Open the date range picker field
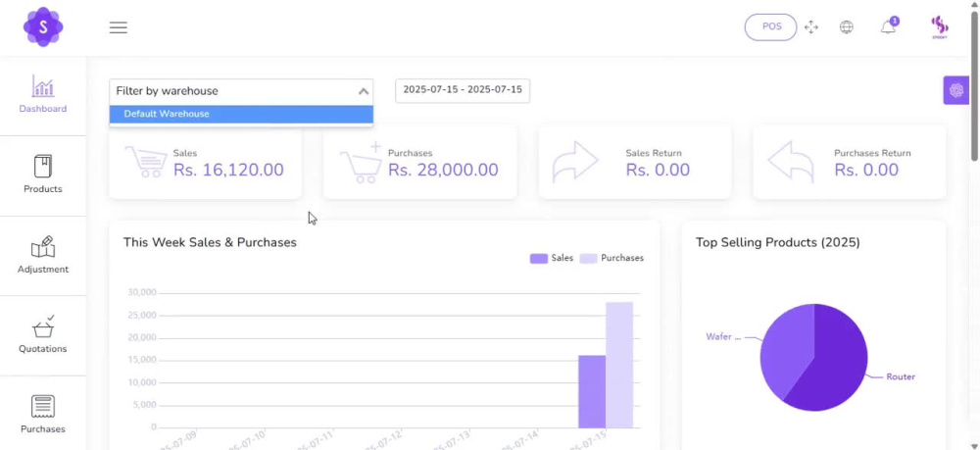 tap(463, 90)
